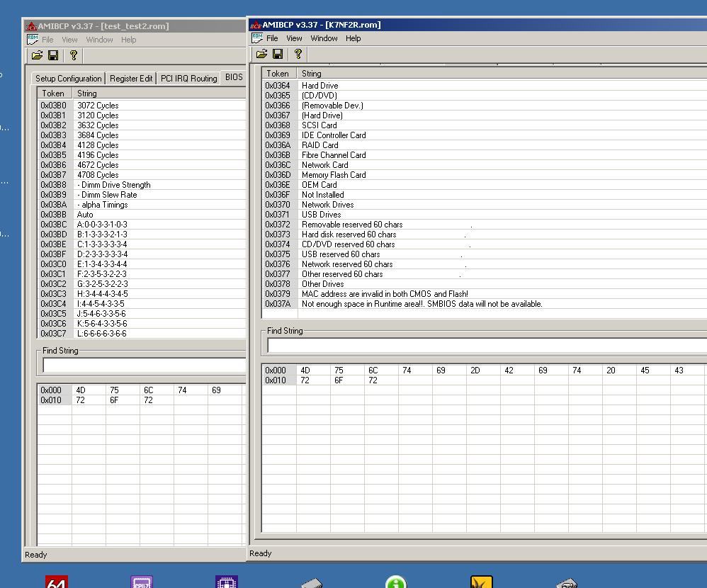Open the Window menu in K7NF2R.rom window
The width and height of the screenshot is (707, 588).
coord(324,38)
